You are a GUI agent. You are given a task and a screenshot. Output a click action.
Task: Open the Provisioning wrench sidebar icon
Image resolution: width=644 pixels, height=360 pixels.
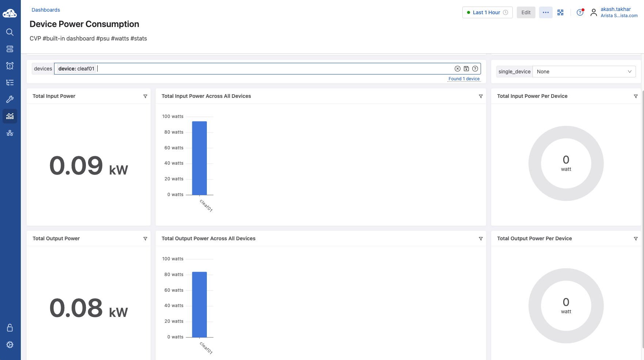tap(10, 99)
